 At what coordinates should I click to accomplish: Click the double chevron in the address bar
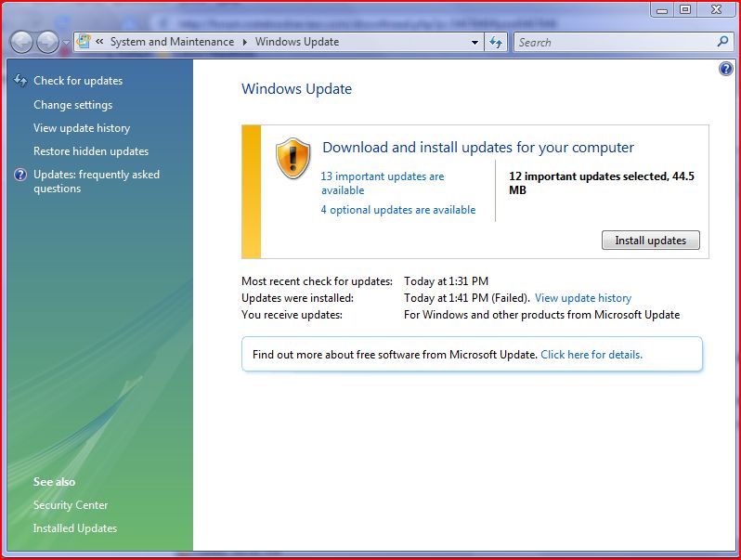click(x=99, y=42)
